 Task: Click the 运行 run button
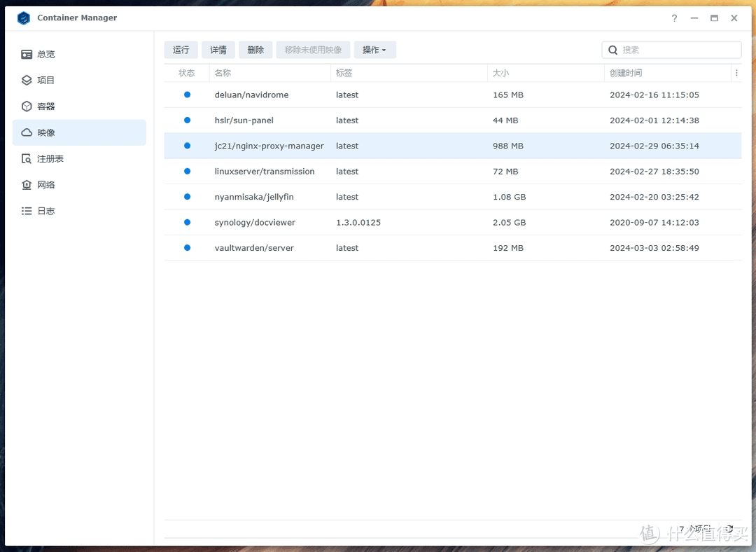click(181, 50)
